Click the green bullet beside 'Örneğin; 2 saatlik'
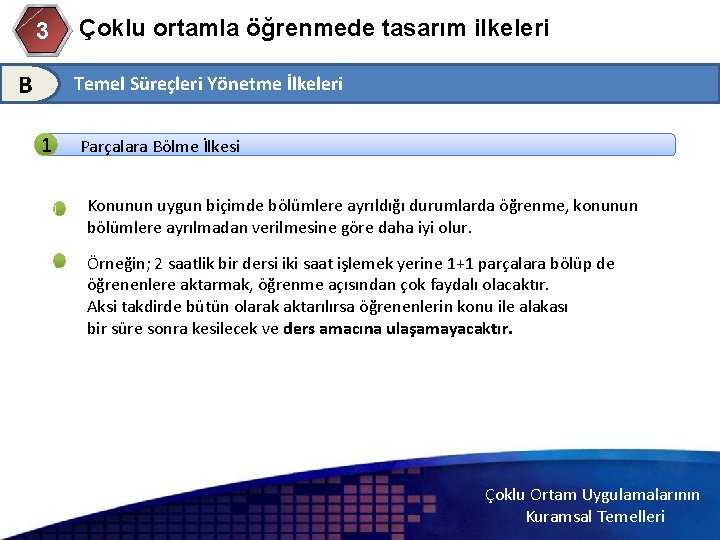This screenshot has width=720, height=540. click(x=59, y=261)
